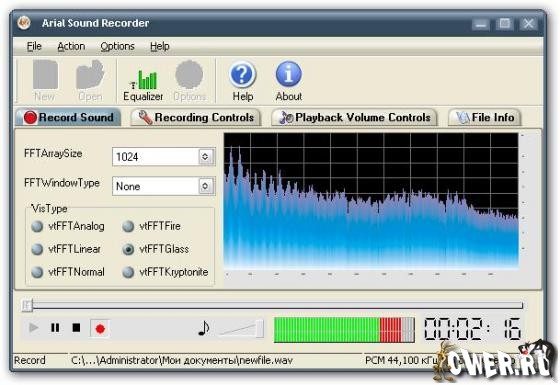The width and height of the screenshot is (560, 385).
Task: Switch to Playback Volume Controls tab
Action: [354, 117]
